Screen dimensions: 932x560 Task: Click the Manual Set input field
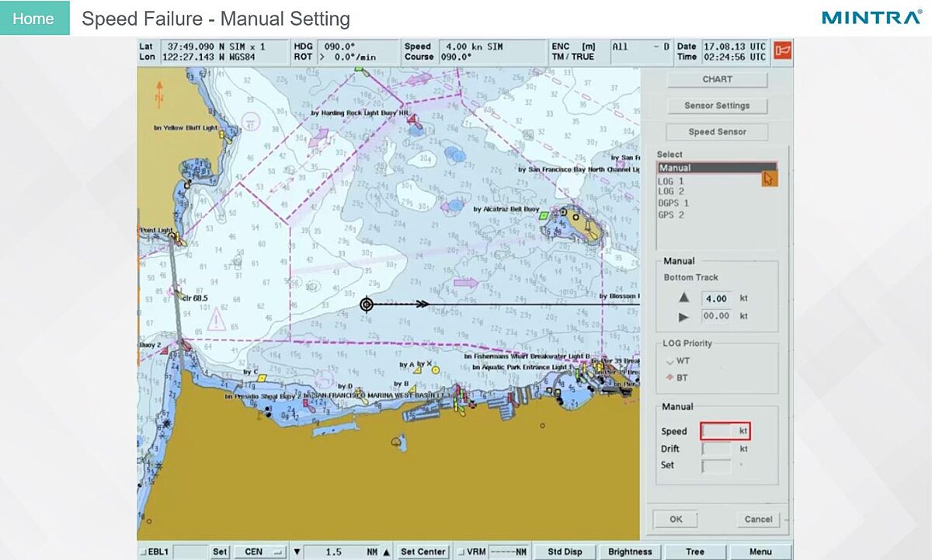716,466
